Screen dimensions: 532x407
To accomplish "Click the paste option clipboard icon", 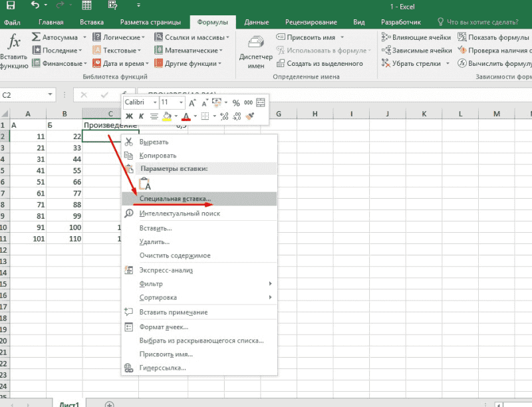I will 144,184.
